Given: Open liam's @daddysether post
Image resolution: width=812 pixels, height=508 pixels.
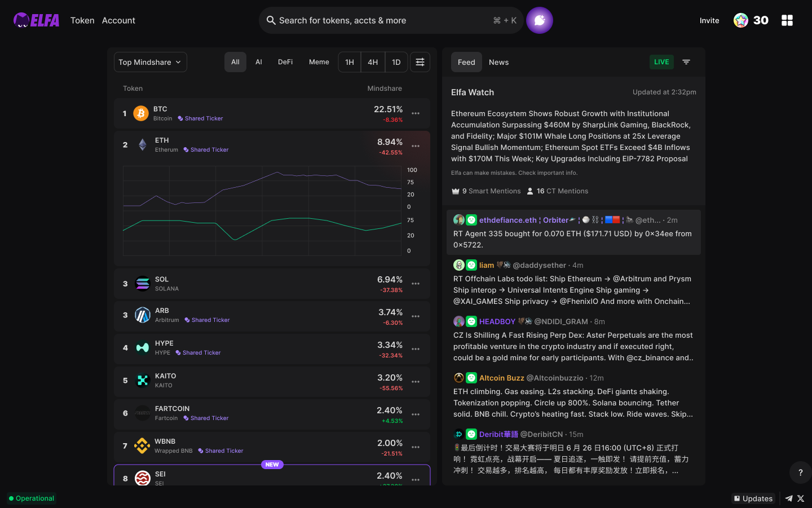Looking at the screenshot, I should pos(573,283).
